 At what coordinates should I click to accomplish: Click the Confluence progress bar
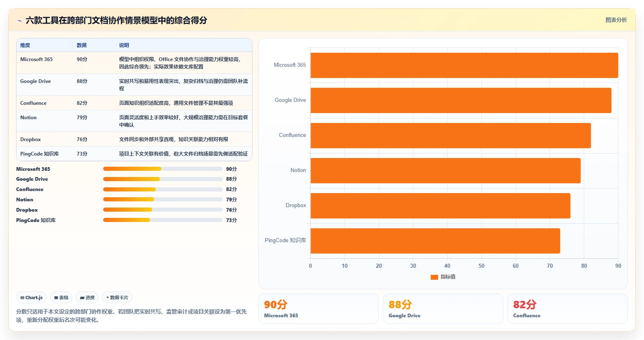(x=163, y=189)
